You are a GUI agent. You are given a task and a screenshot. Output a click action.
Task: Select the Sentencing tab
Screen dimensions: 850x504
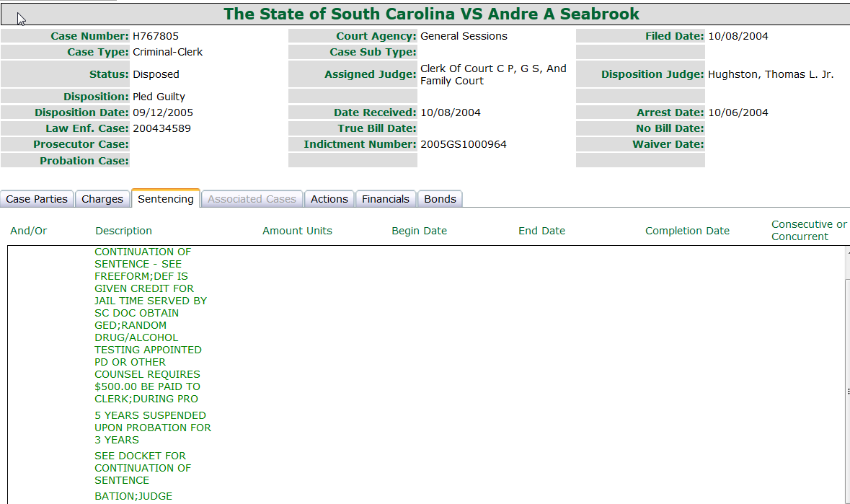(x=166, y=199)
